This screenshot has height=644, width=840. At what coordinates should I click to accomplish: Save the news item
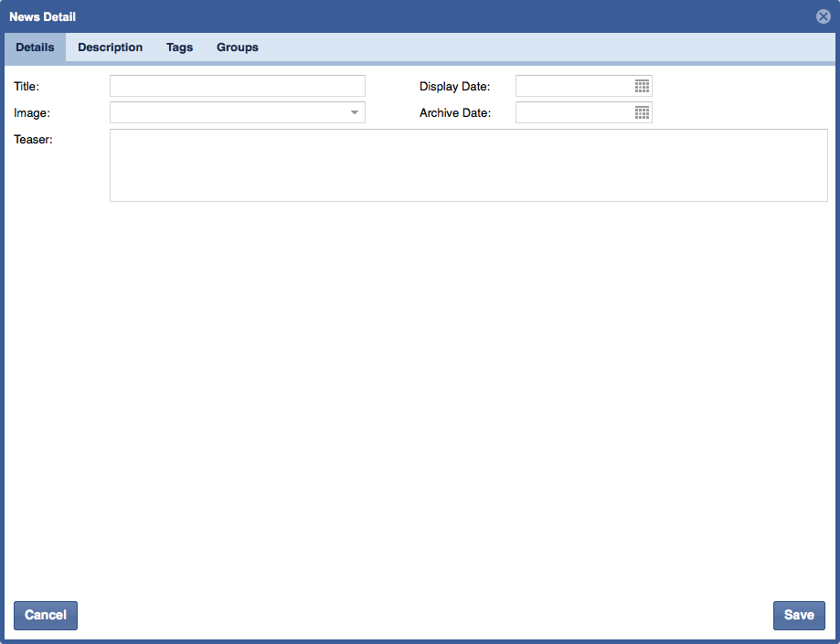(x=798, y=615)
